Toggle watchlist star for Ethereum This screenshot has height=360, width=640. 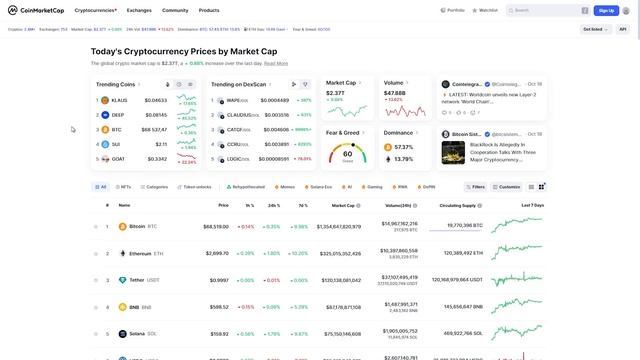click(x=96, y=253)
